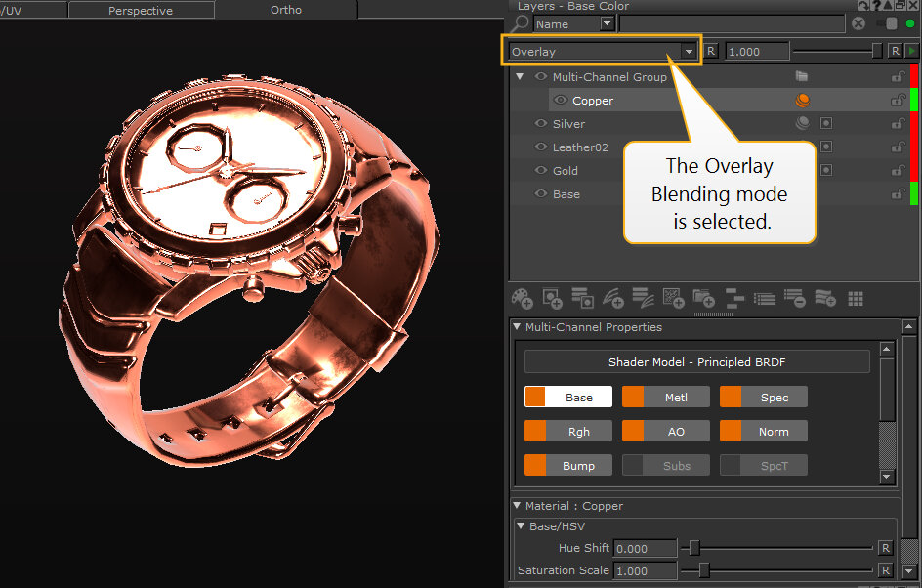Image resolution: width=922 pixels, height=588 pixels.
Task: Click the Shader Model - Principled BRDF button
Action: coord(696,362)
